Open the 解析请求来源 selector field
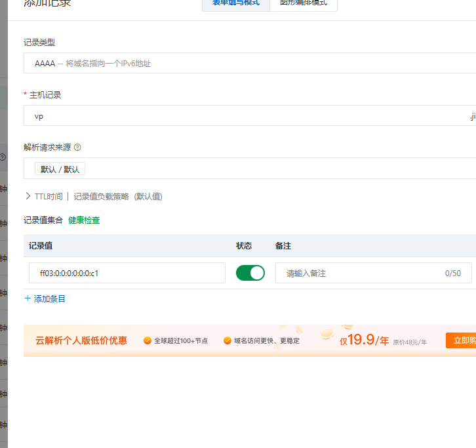Image resolution: width=476 pixels, height=448 pixels. tap(250, 169)
